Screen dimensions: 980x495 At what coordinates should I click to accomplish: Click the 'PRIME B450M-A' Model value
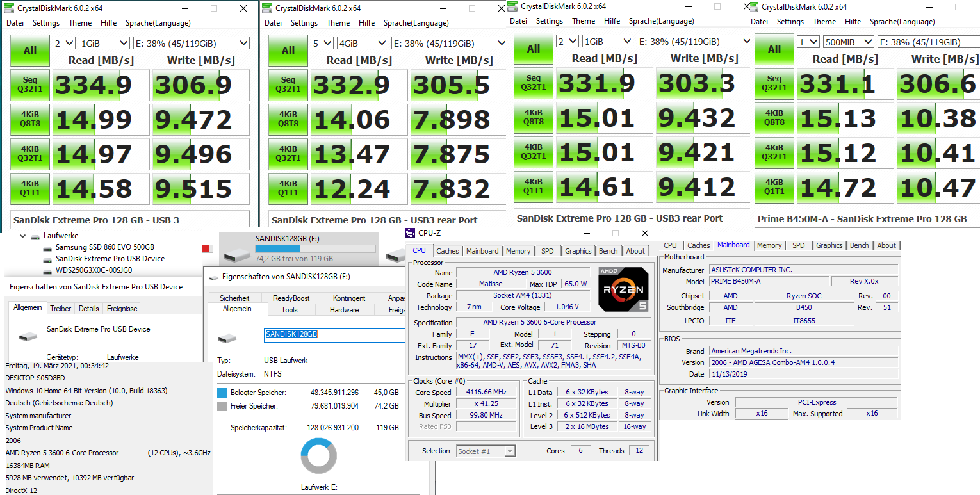tap(769, 281)
